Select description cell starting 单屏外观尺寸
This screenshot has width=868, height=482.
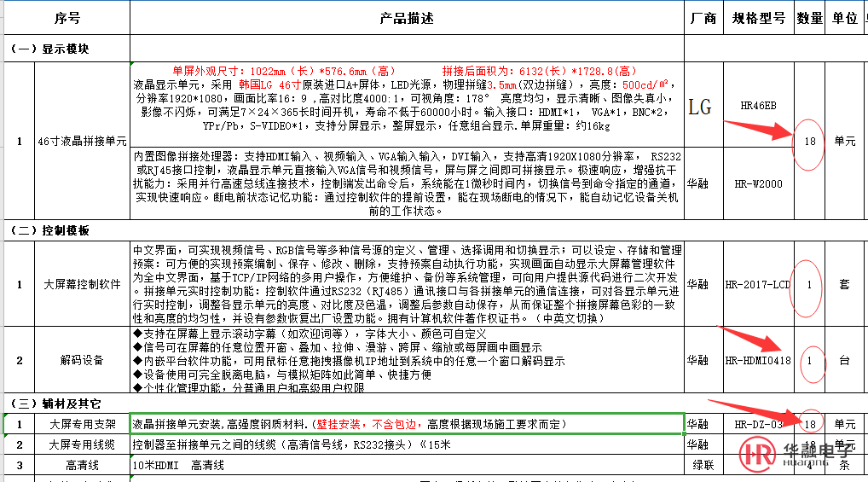[x=407, y=105]
